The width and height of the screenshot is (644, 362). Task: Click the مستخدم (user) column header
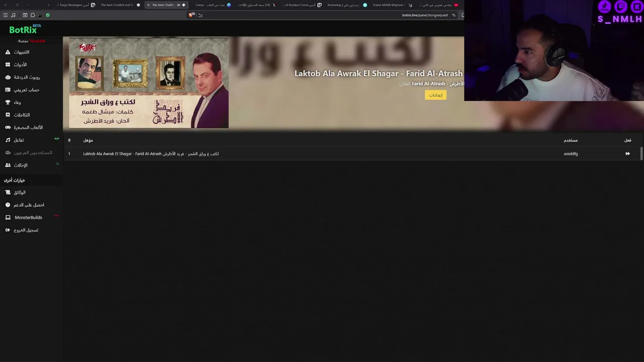tap(571, 140)
